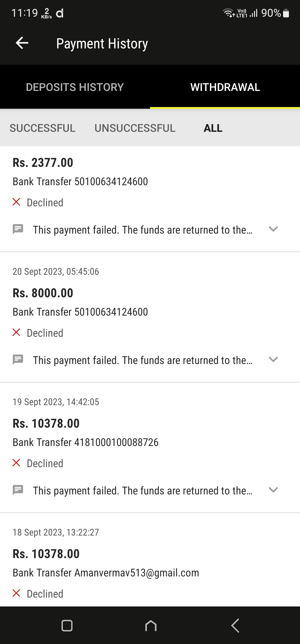Tap message icon on Rs. 2377.00 withdrawal
The height and width of the screenshot is (644, 300).
tap(18, 229)
